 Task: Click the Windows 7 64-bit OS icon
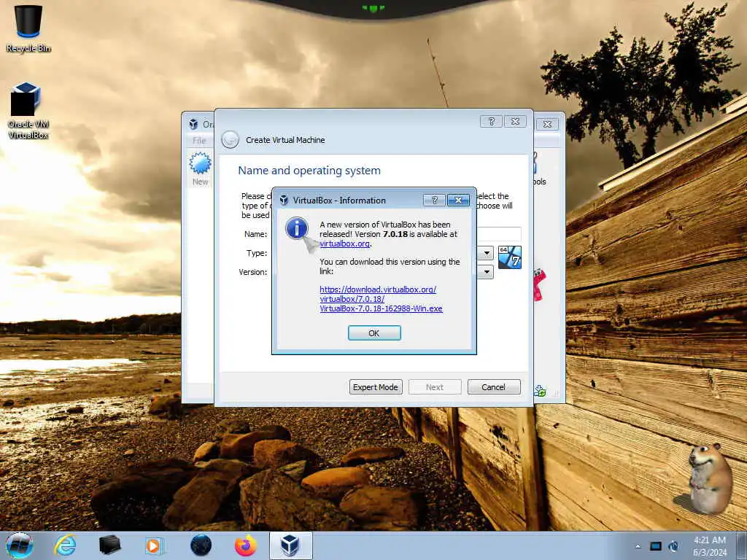510,257
